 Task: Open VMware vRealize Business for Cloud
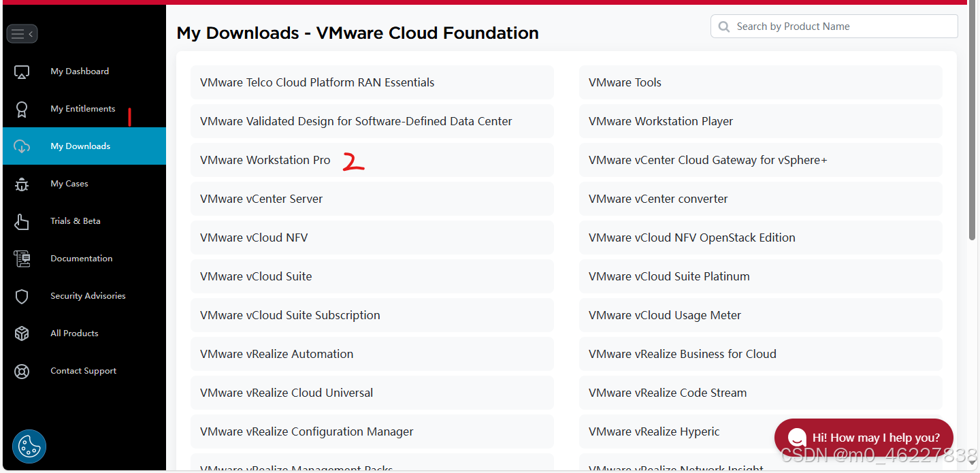761,354
